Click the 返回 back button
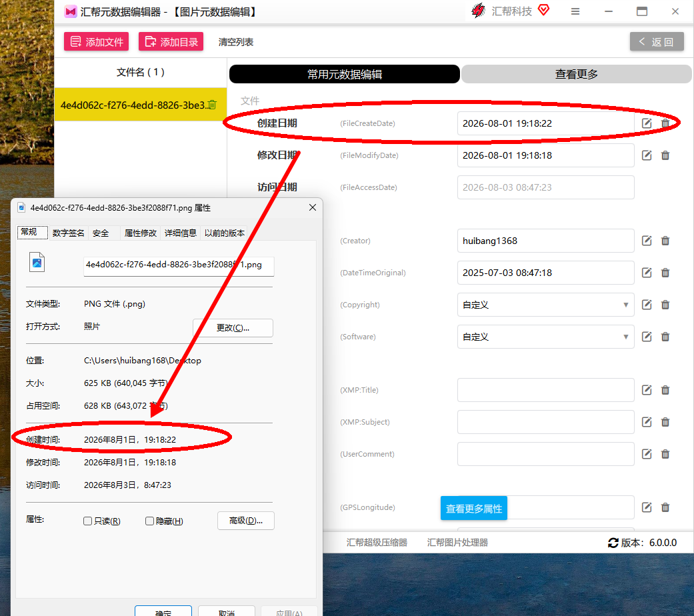 [x=657, y=41]
